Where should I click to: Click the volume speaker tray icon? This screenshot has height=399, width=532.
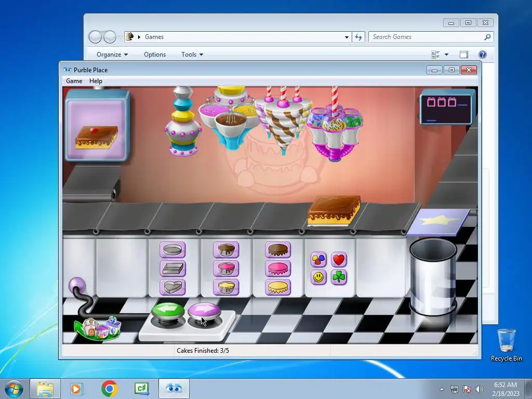tap(480, 389)
